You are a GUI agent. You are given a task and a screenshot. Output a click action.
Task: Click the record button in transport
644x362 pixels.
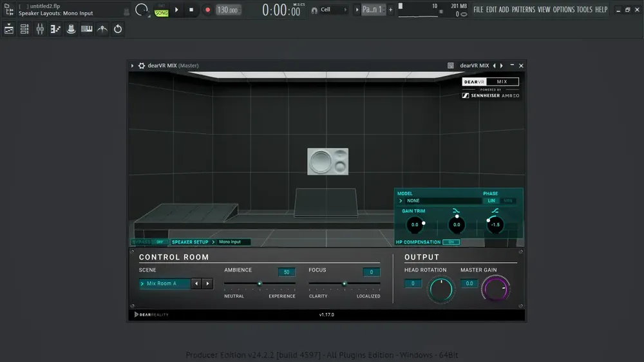click(x=207, y=10)
